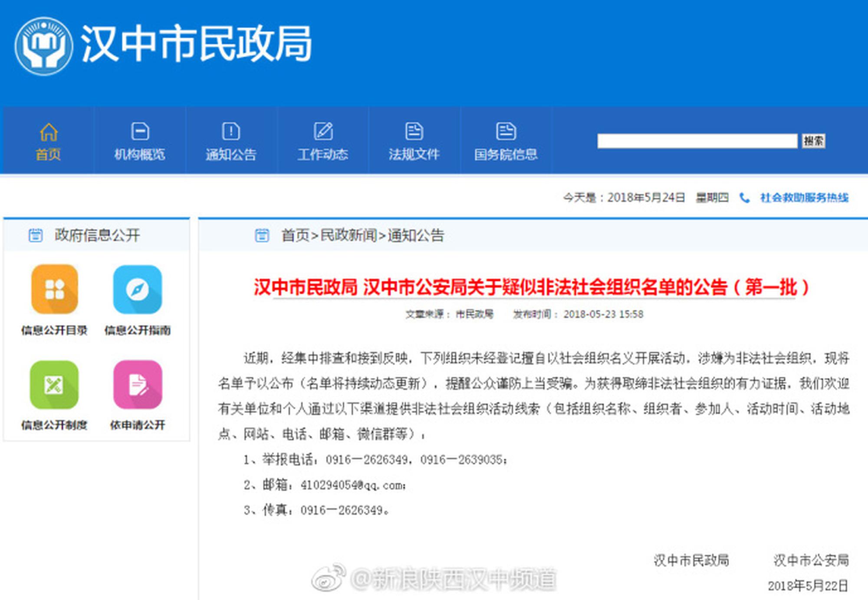The height and width of the screenshot is (600, 868).
Task: Select the 工作动态 pencil icon
Action: click(x=323, y=132)
